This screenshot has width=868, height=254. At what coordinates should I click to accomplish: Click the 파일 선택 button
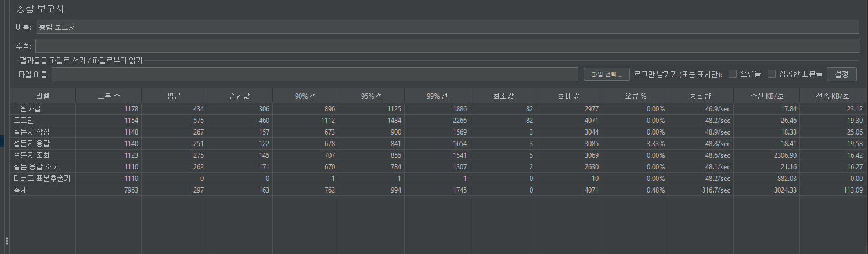pos(606,74)
